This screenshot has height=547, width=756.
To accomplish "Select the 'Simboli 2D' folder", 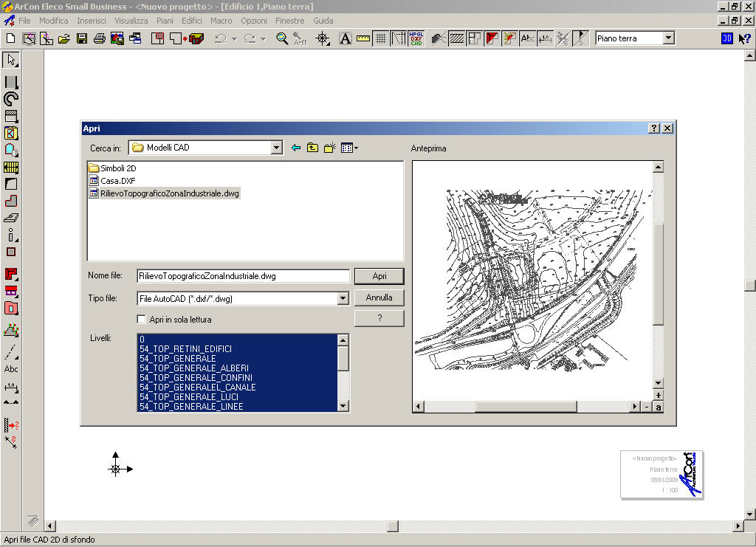I will click(112, 168).
